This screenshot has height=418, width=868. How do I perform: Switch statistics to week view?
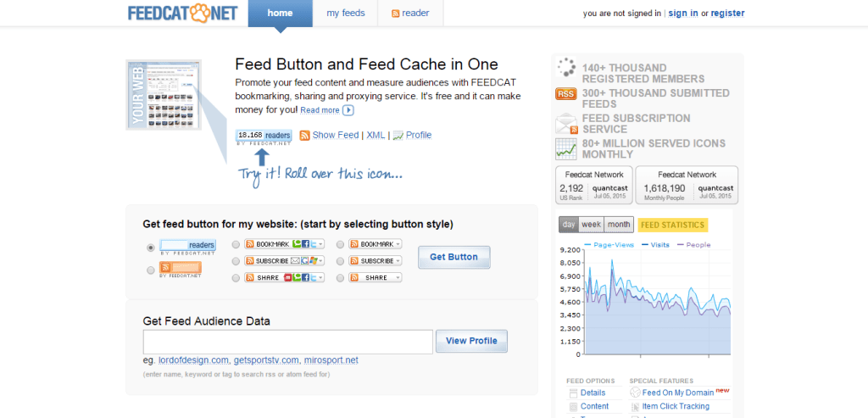click(591, 225)
